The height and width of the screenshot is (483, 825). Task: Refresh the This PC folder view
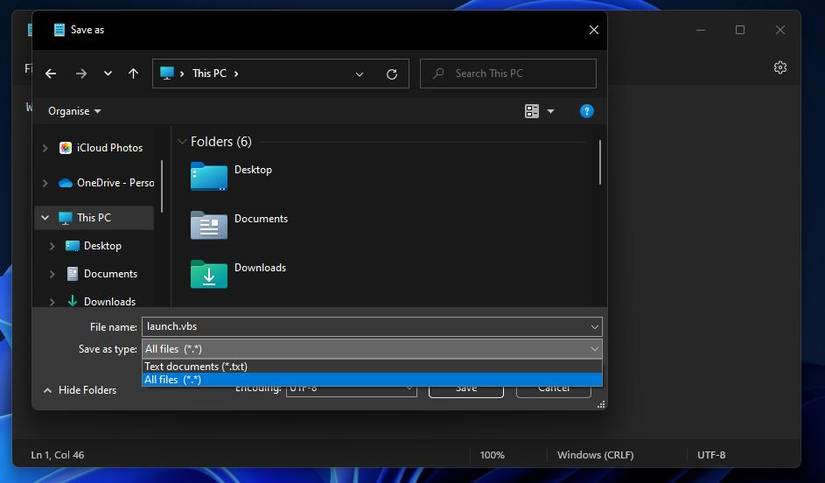[x=391, y=74]
